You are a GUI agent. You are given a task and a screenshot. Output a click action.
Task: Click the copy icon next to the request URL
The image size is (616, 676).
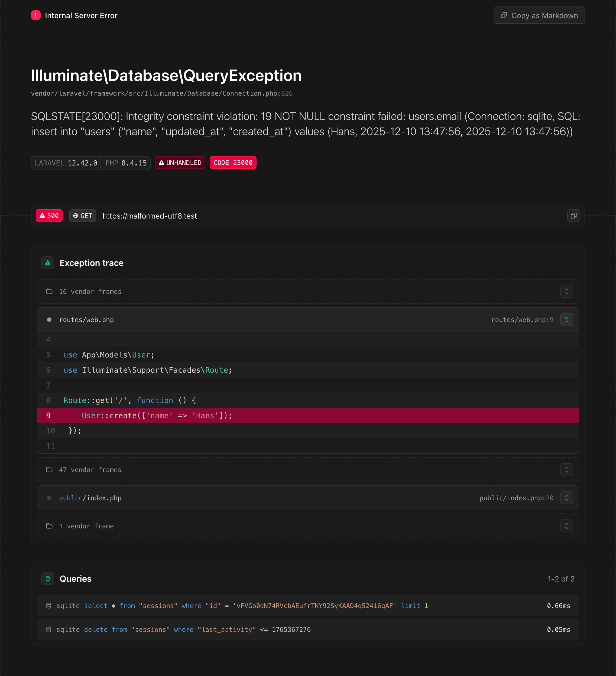click(x=573, y=216)
